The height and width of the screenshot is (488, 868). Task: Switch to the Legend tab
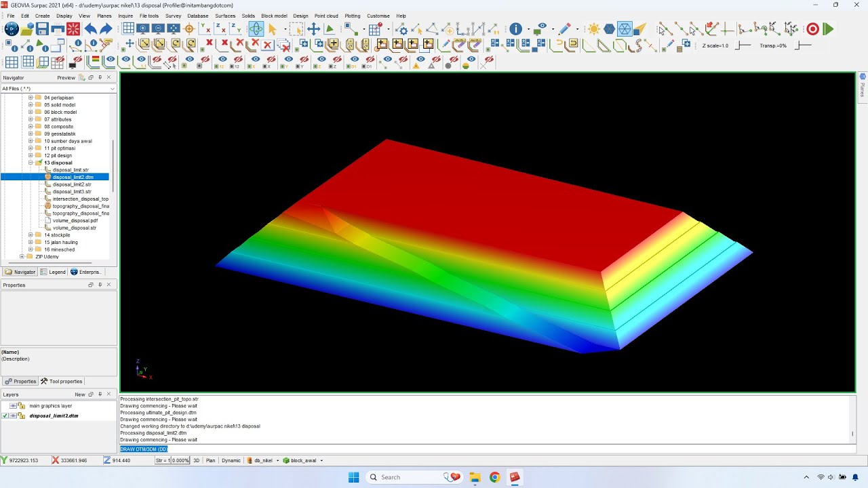click(x=53, y=272)
